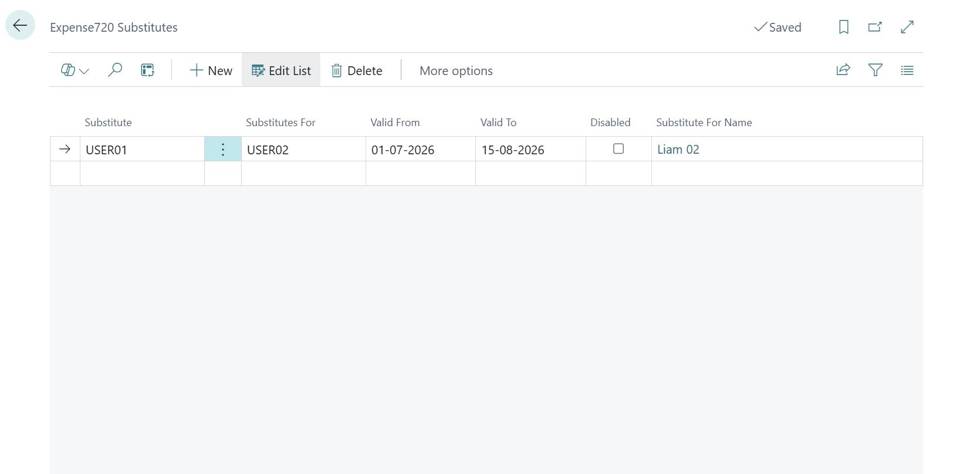This screenshot has width=980, height=474.
Task: Sort by the Substitutes For column header
Action: pos(281,123)
